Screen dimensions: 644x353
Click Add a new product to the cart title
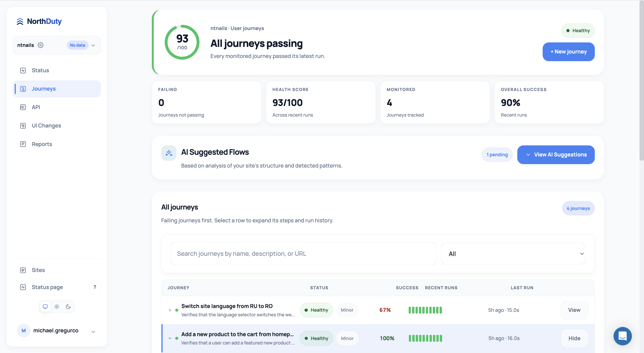(237, 334)
